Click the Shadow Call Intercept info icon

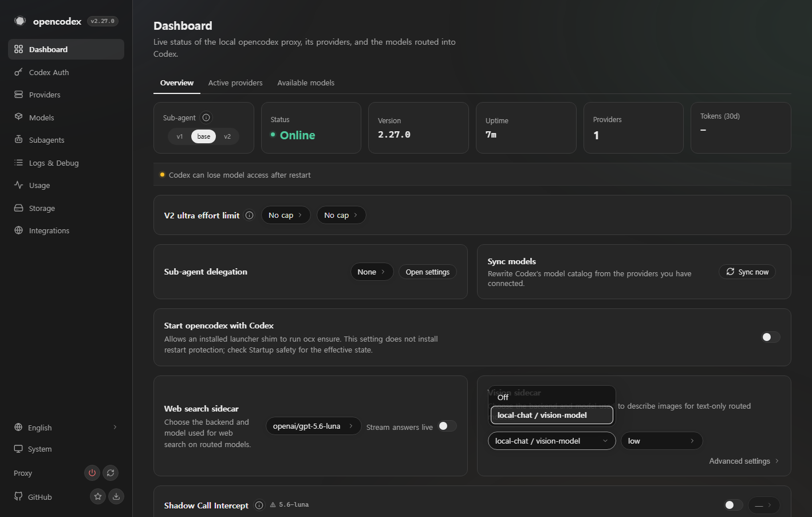[259, 505]
